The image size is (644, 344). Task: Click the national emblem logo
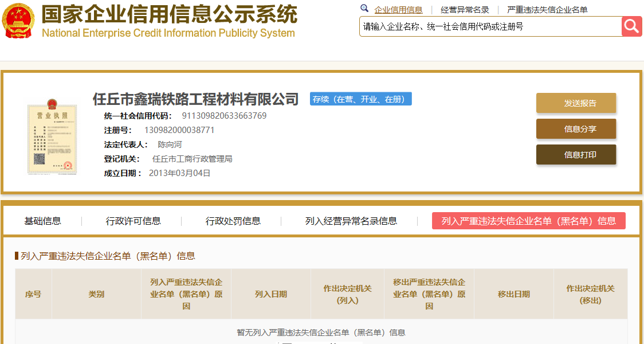pyautogui.click(x=18, y=21)
